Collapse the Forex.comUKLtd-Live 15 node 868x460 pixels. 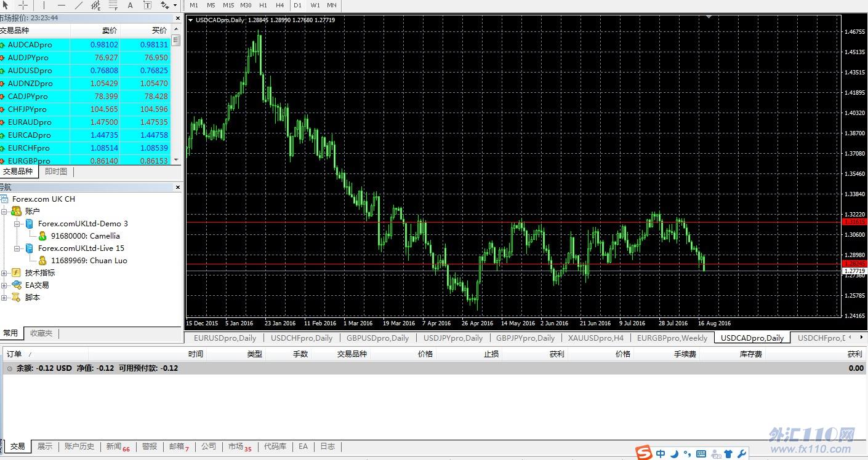coord(17,248)
